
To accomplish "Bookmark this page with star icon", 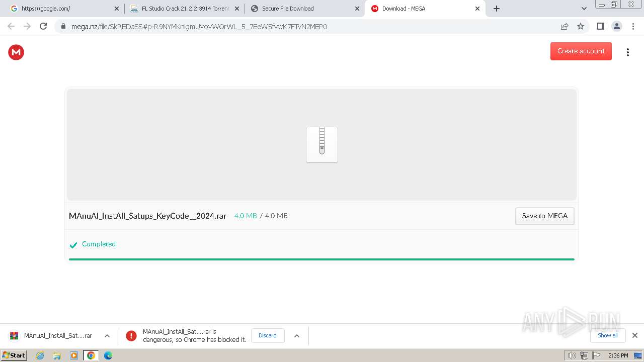I will 581,26.
